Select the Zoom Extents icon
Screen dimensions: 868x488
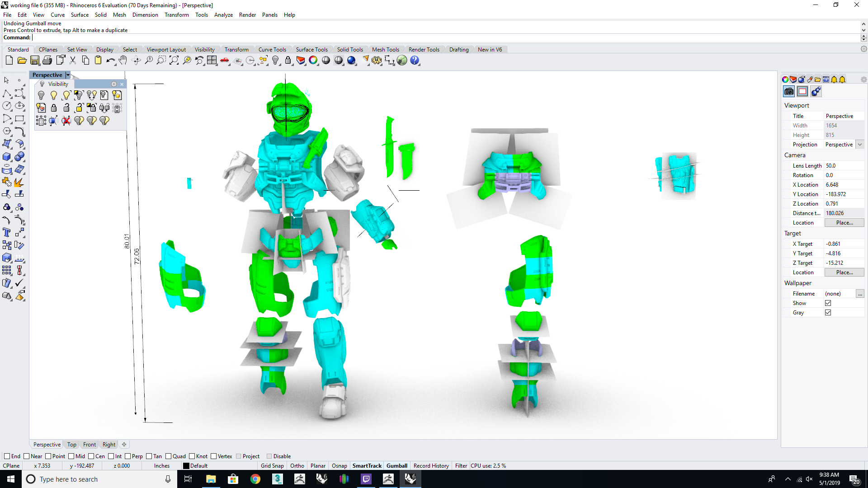coord(174,61)
